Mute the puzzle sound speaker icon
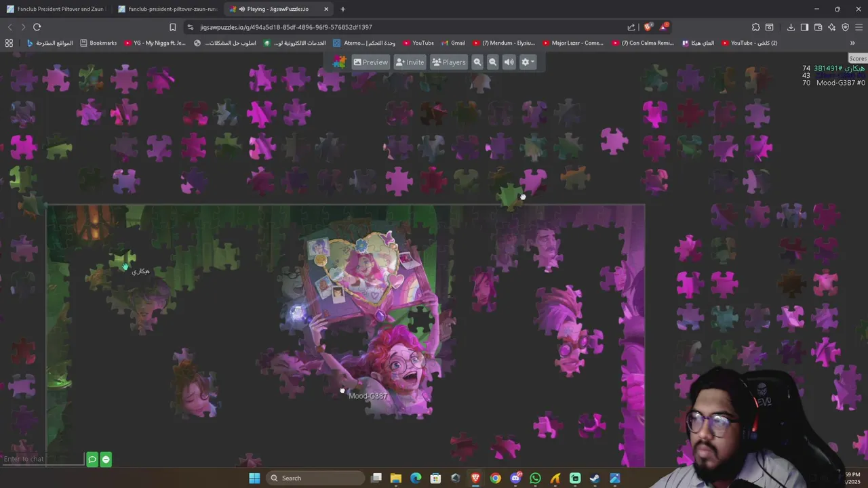 [x=509, y=62]
